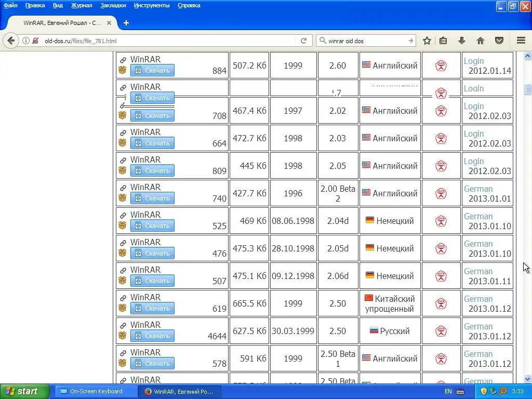Click quality mark icon in version 2.04d row

(x=441, y=221)
